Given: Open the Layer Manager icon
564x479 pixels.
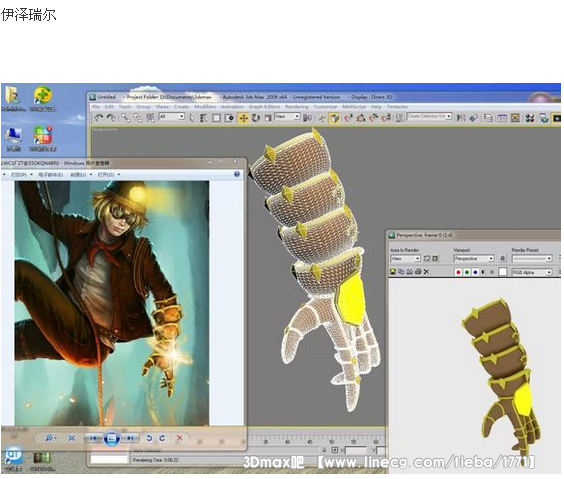Looking at the screenshot, I should (488, 118).
